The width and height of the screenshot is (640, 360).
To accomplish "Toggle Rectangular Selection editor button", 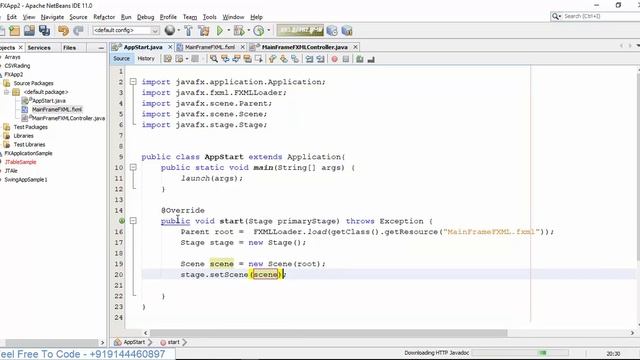I will (x=258, y=59).
